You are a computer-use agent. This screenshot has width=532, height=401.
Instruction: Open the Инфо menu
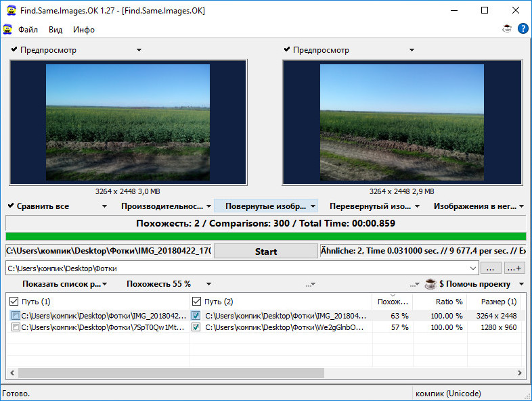pyautogui.click(x=84, y=30)
